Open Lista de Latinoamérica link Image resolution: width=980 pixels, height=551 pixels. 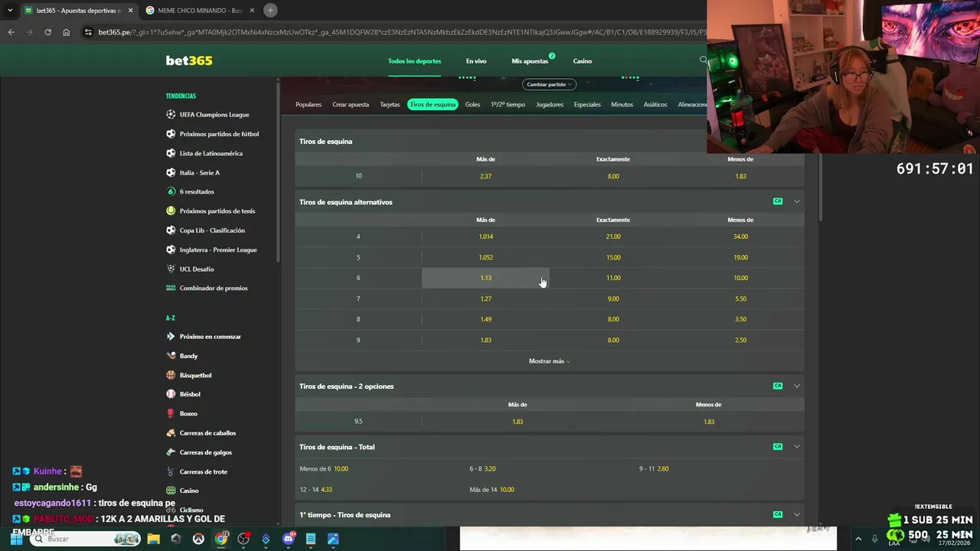pyautogui.click(x=211, y=153)
